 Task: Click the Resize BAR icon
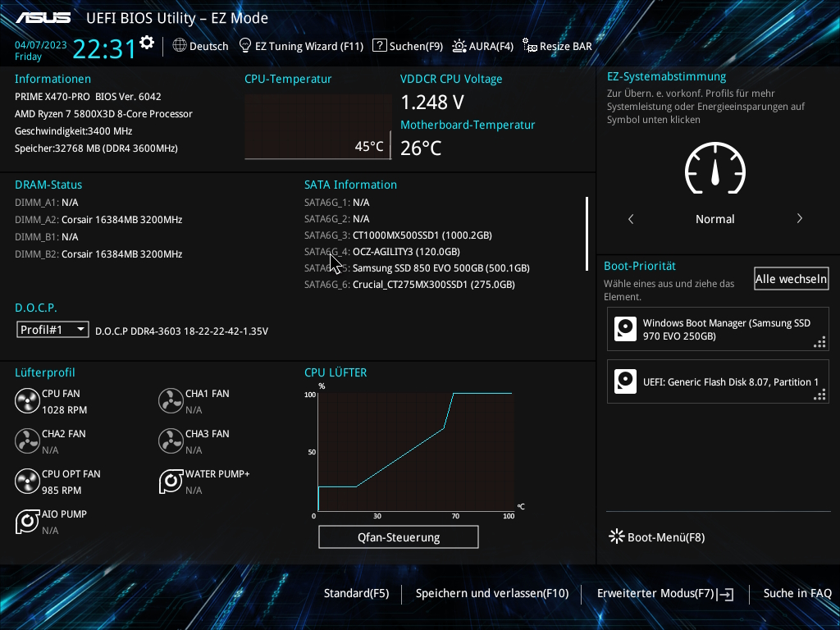pos(529,46)
